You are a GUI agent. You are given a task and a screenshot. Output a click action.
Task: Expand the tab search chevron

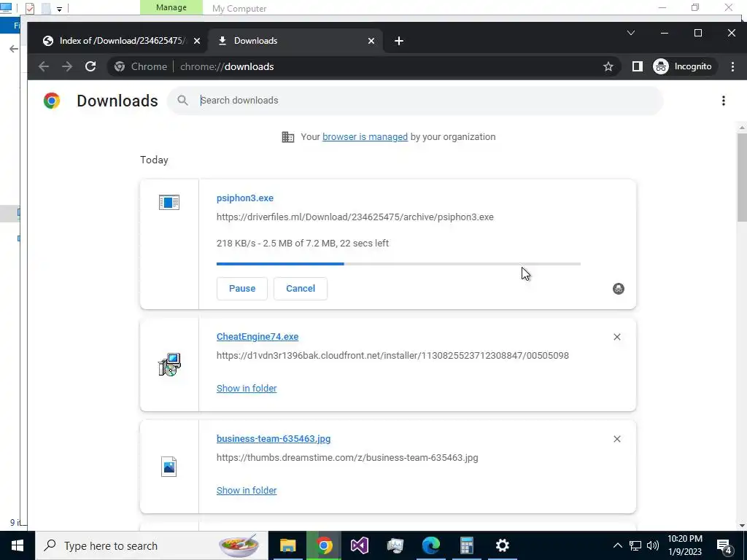tap(631, 33)
